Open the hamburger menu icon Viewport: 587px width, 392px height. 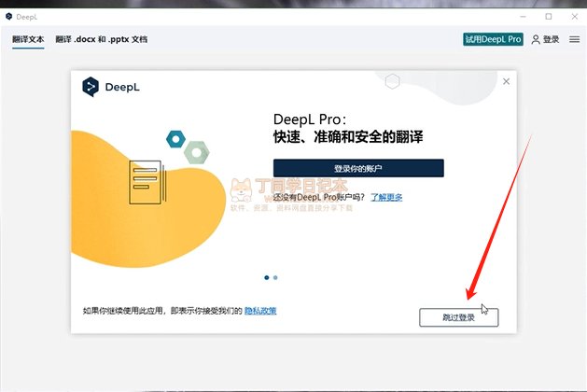[574, 39]
